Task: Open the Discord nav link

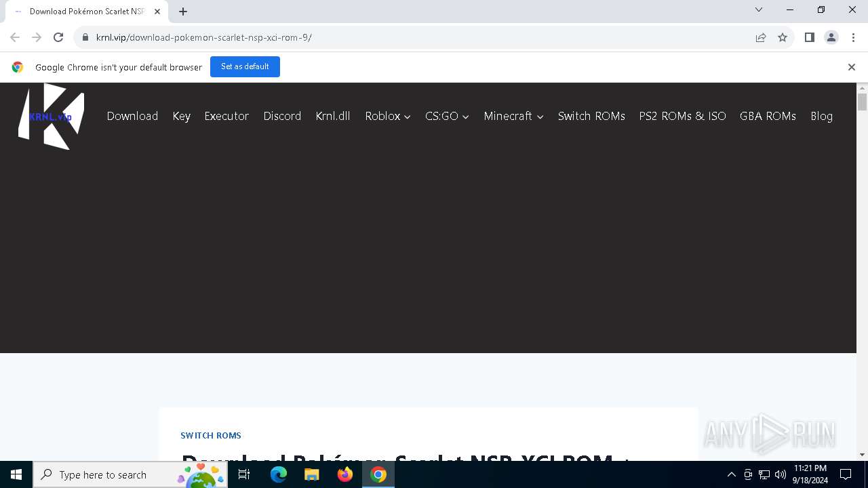Action: 282,116
